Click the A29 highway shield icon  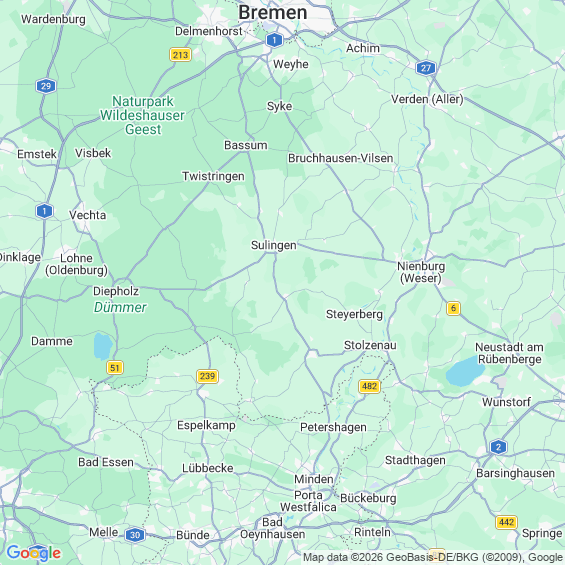tap(46, 86)
